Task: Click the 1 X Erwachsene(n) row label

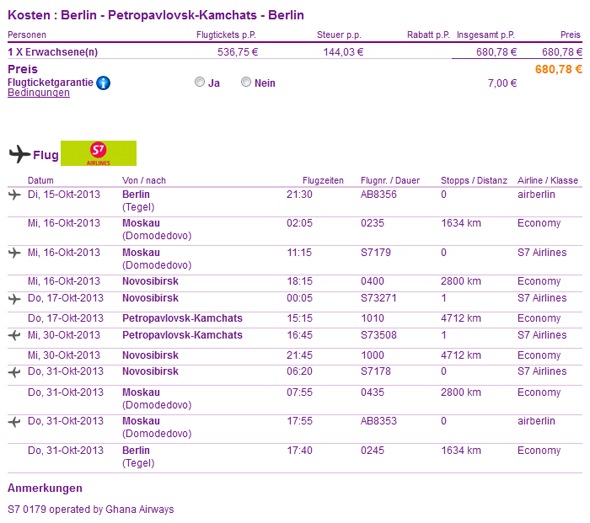Action: coord(53,52)
